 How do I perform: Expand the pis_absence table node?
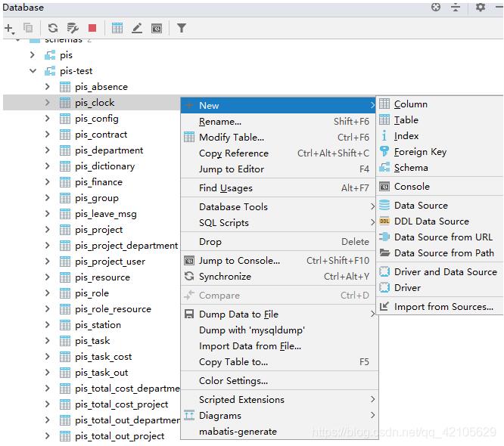[x=48, y=87]
